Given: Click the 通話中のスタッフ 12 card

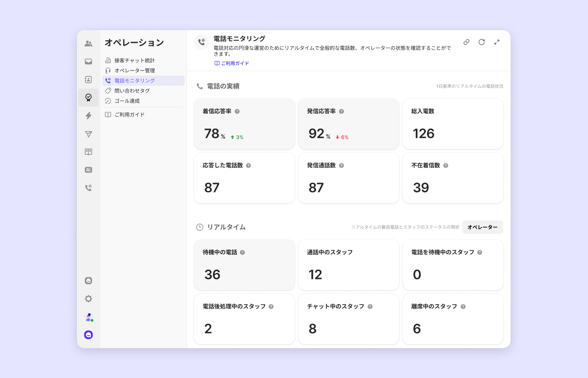Looking at the screenshot, I should tap(349, 265).
